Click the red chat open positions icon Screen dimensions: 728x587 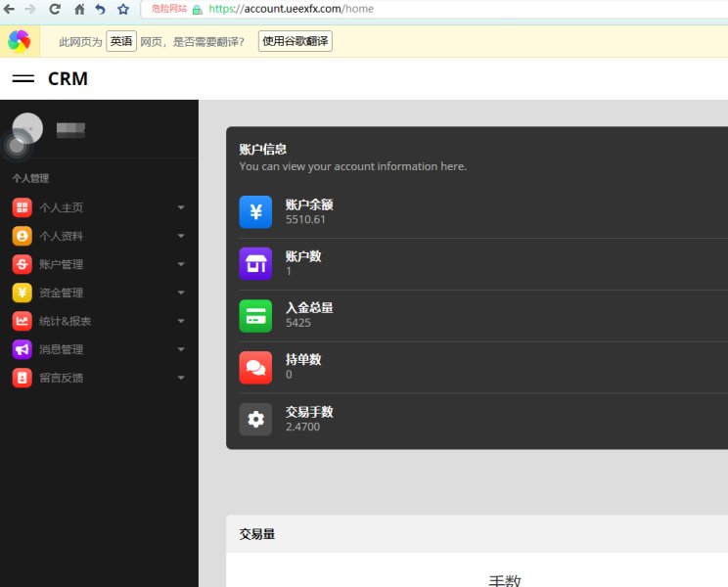tap(255, 367)
